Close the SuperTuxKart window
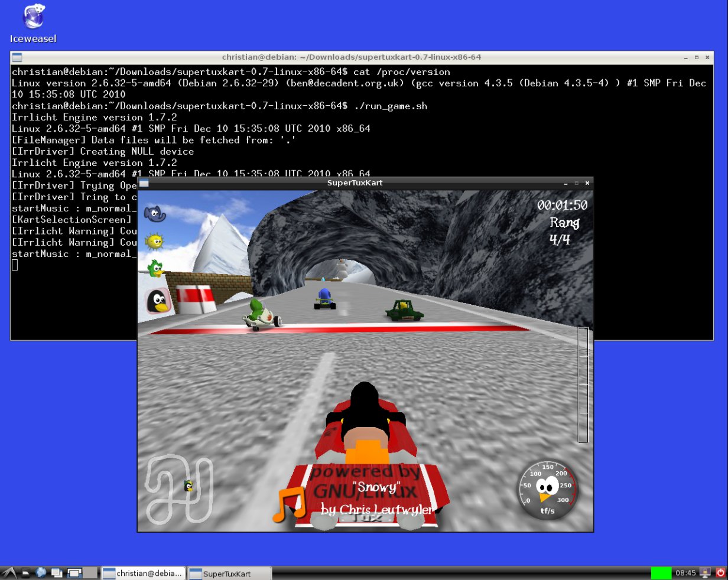The width and height of the screenshot is (728, 580). tap(587, 183)
